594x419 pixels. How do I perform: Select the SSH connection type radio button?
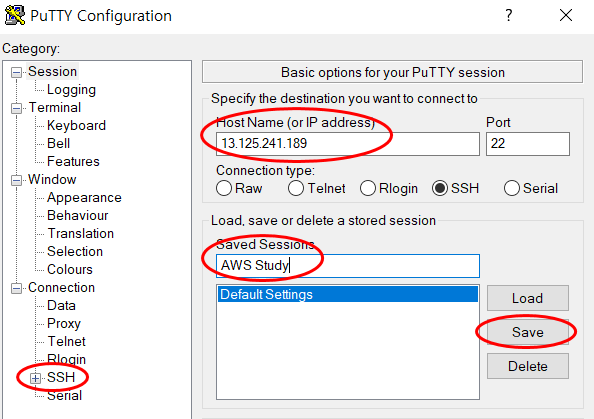tap(440, 188)
